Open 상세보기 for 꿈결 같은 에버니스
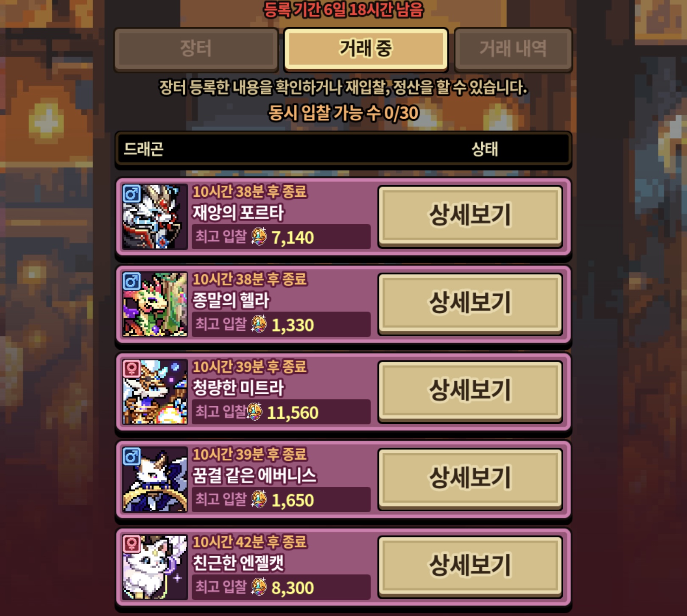Screen dimensions: 687x616 click(470, 479)
